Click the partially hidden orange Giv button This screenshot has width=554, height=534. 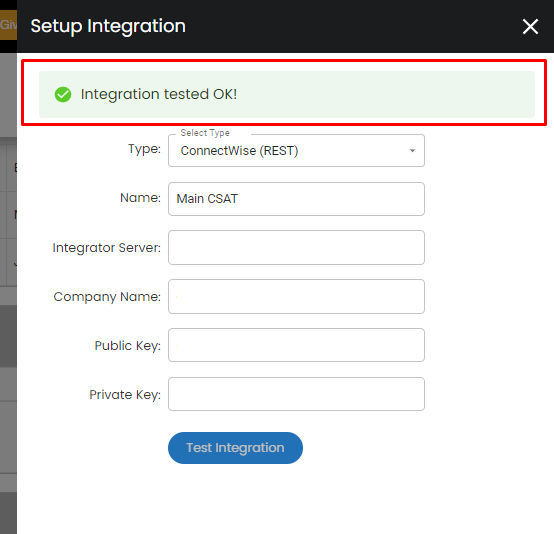click(x=8, y=25)
